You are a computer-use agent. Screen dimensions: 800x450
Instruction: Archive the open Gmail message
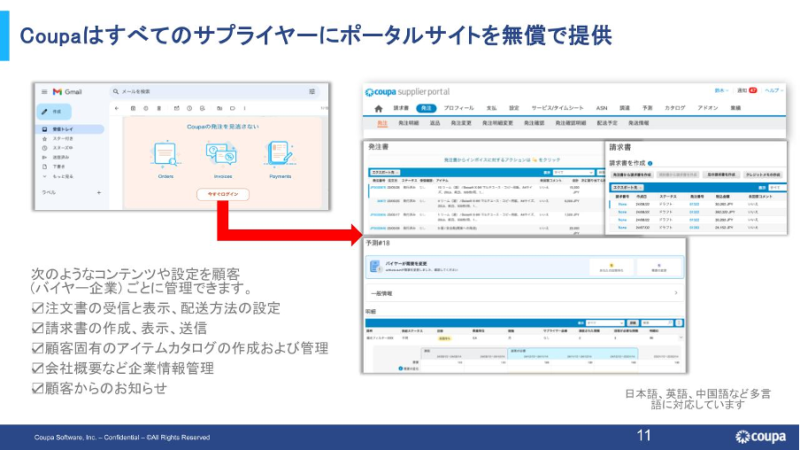click(133, 108)
